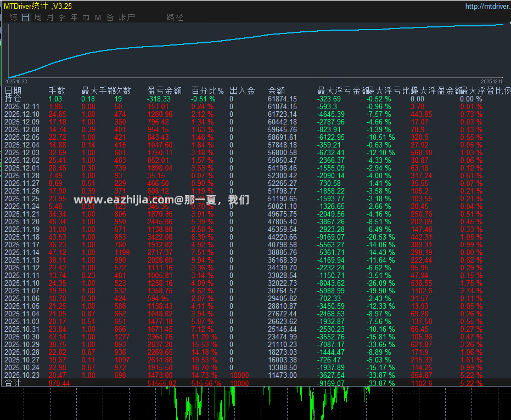
Task: Switch to the 年 yearly tab
Action: [x=74, y=18]
